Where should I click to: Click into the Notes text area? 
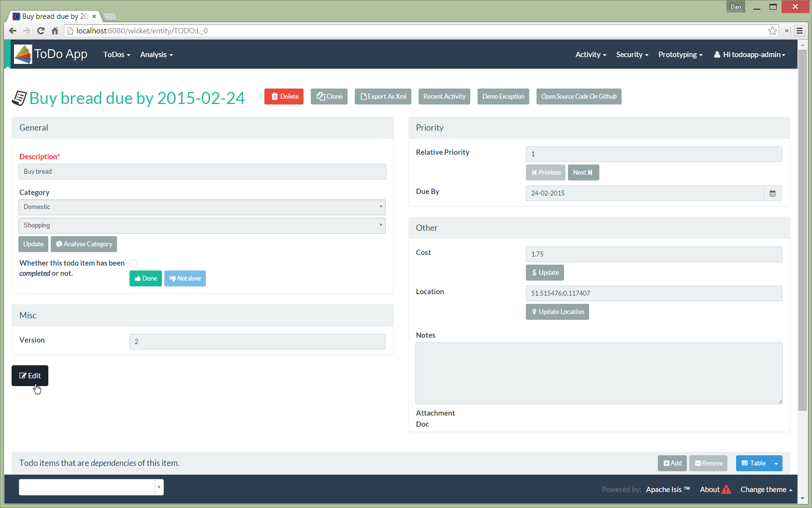[x=598, y=373]
